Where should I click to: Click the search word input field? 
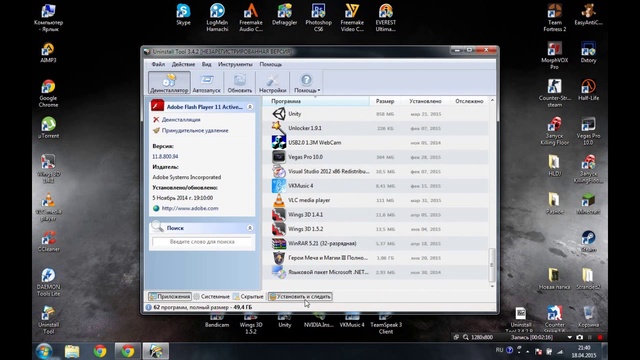pos(202,242)
